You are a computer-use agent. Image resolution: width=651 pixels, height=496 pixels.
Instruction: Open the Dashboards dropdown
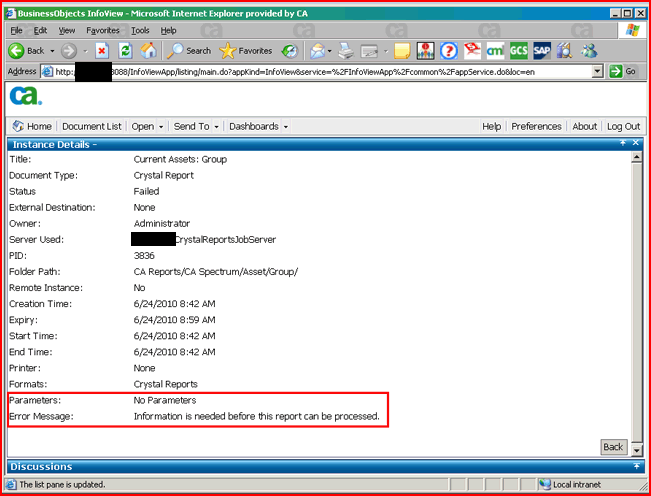pyautogui.click(x=257, y=127)
